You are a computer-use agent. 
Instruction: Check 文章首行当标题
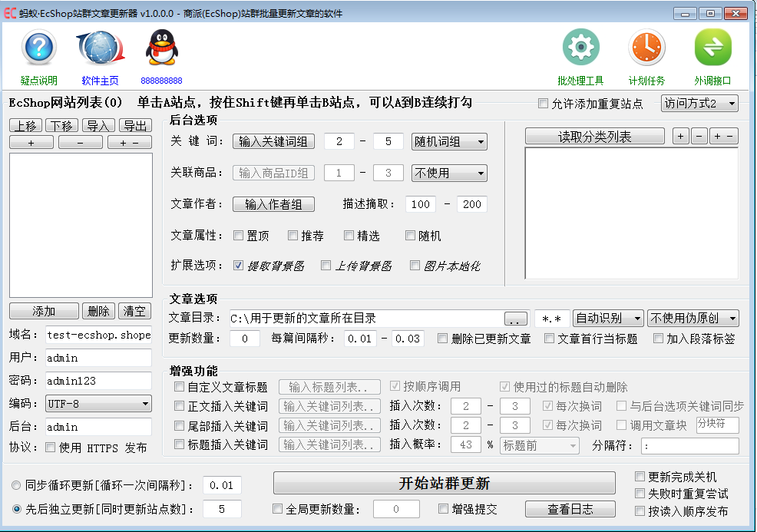pos(549,339)
